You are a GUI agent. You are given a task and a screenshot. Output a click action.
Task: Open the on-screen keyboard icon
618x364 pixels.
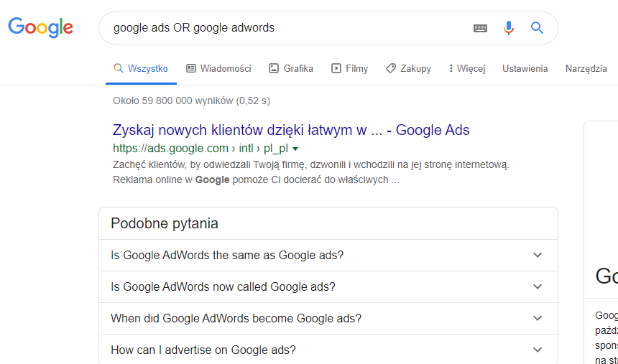pos(480,28)
